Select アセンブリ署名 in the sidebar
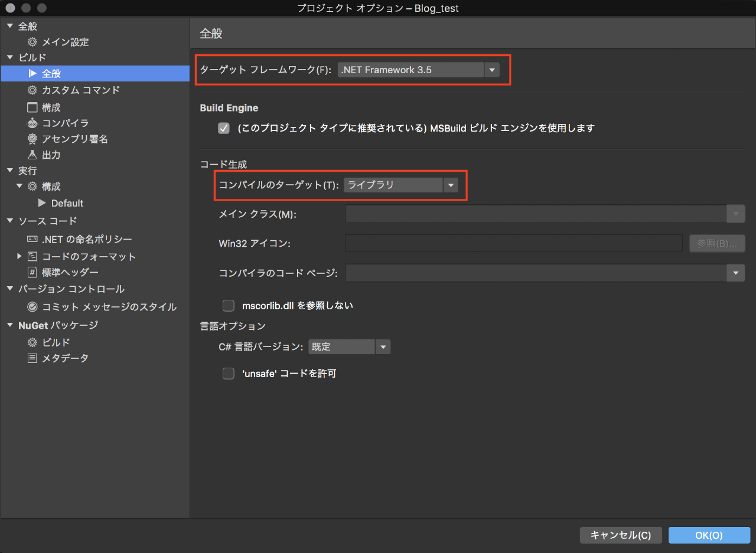Image resolution: width=756 pixels, height=553 pixels. (74, 139)
